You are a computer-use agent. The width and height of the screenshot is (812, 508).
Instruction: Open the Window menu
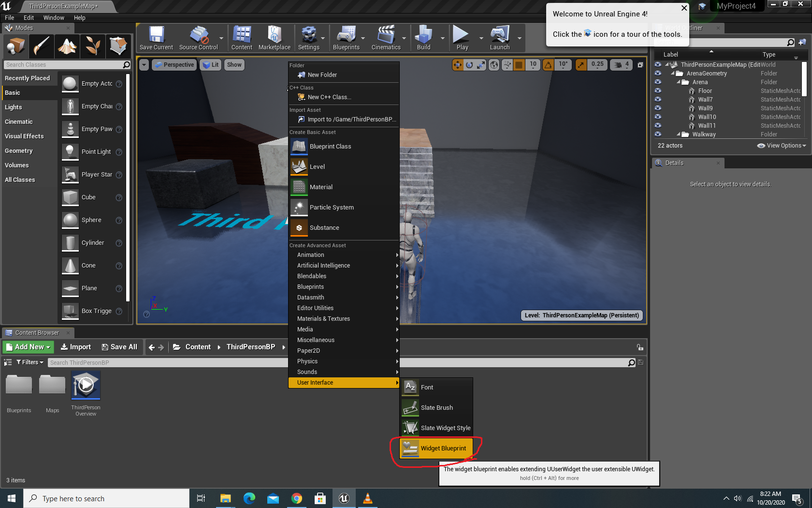tap(54, 17)
